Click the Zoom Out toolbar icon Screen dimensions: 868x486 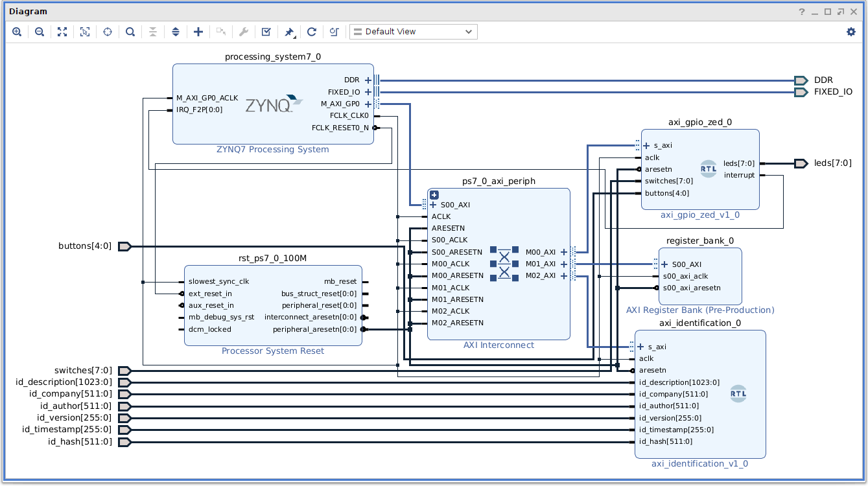tap(40, 32)
